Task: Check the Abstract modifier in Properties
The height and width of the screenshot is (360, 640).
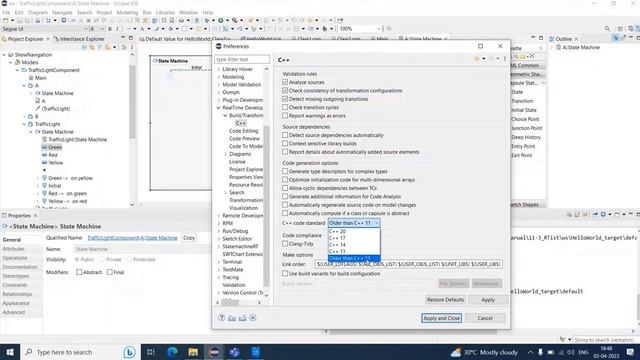Action: point(79,272)
